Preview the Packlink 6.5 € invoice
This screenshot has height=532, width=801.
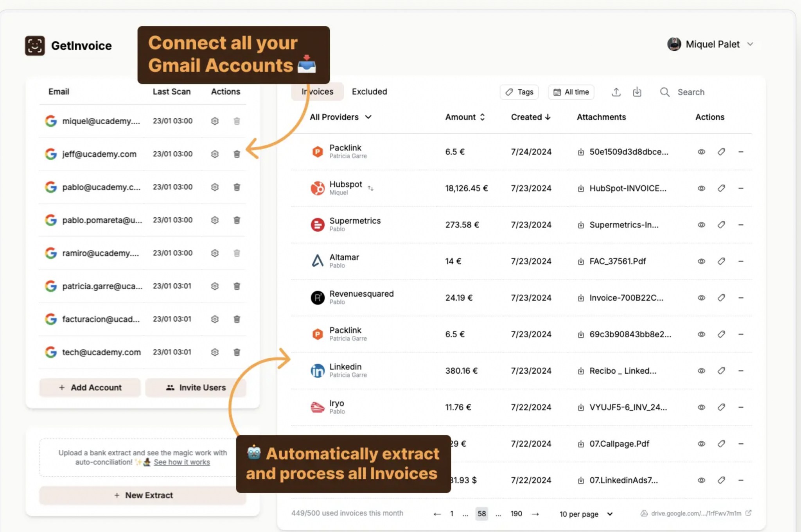(x=701, y=152)
